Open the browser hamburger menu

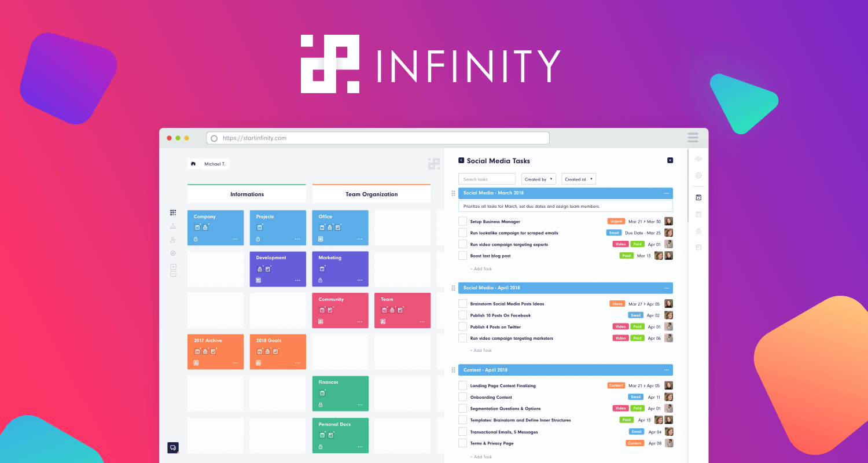coord(693,138)
